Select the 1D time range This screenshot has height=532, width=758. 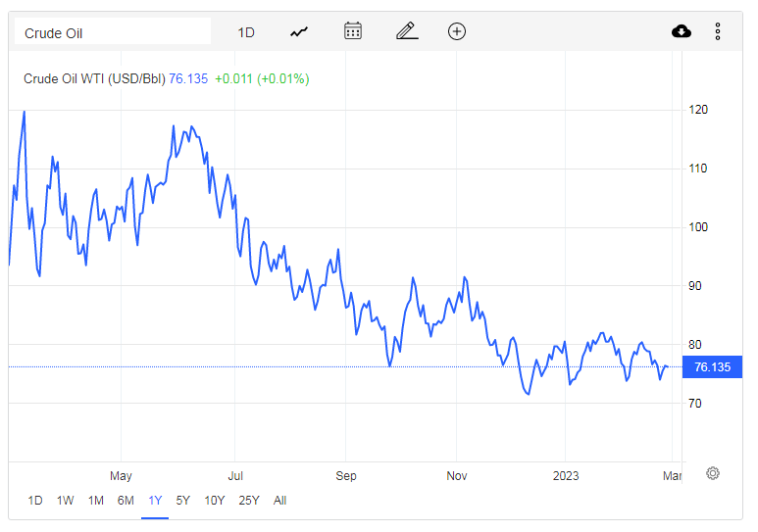tap(34, 500)
